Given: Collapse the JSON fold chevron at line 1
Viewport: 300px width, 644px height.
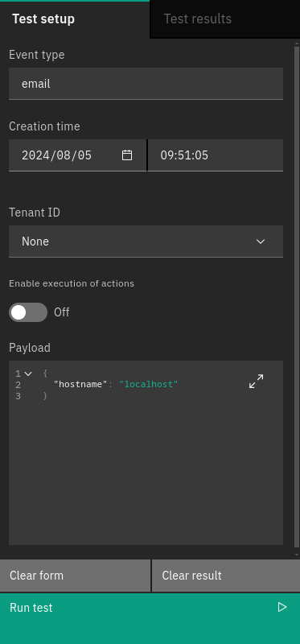Looking at the screenshot, I should point(28,374).
